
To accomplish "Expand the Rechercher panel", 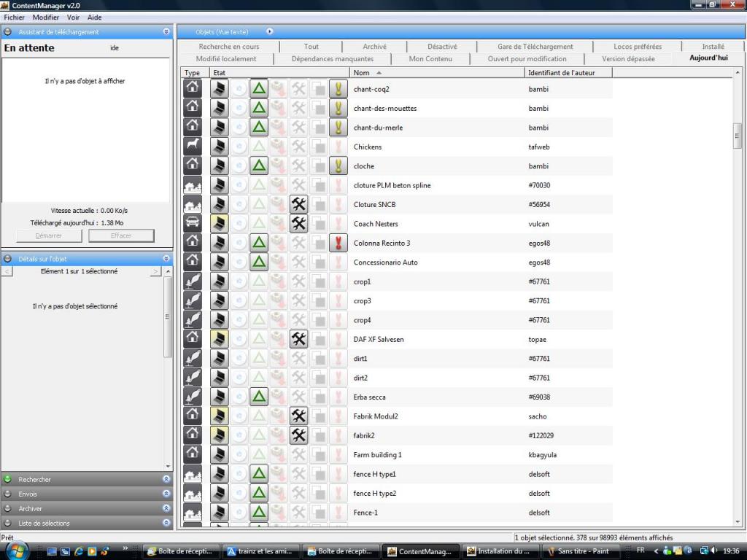I will click(x=166, y=479).
